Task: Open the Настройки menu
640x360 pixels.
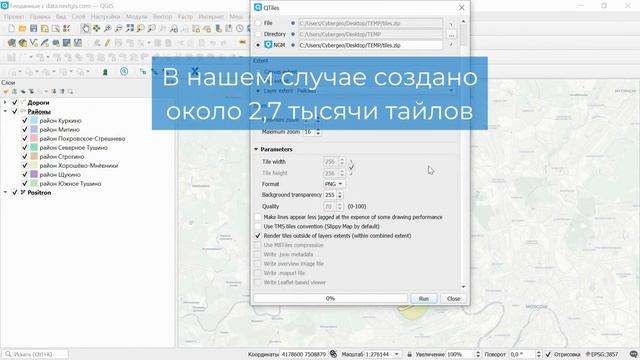Action: (x=105, y=17)
